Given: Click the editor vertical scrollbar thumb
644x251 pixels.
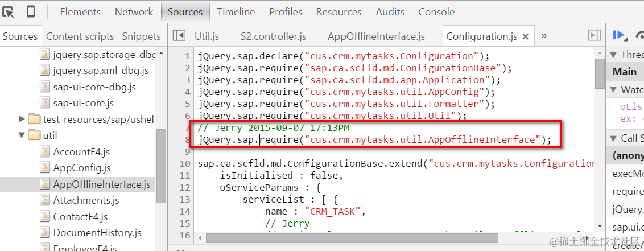Looking at the screenshot, I should pos(600,73).
